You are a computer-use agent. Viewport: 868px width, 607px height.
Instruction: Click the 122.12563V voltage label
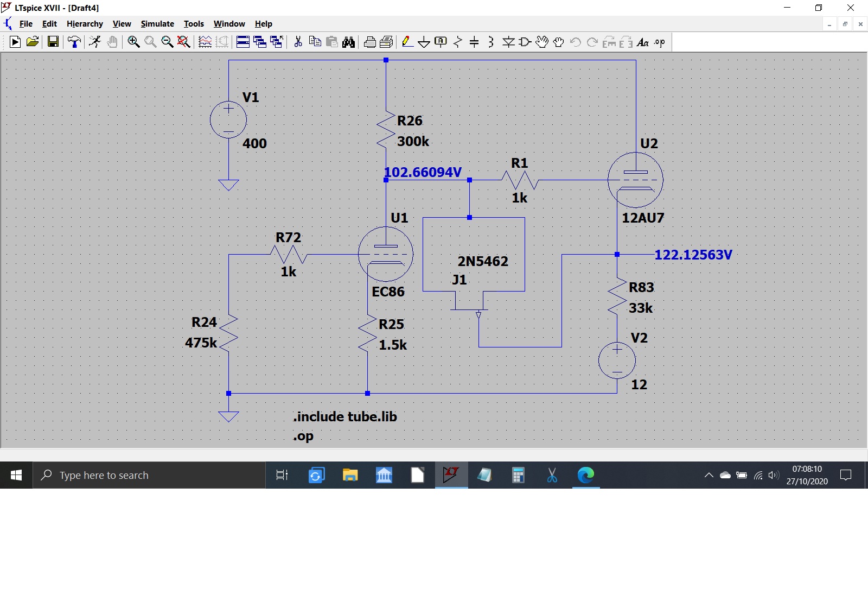click(693, 255)
